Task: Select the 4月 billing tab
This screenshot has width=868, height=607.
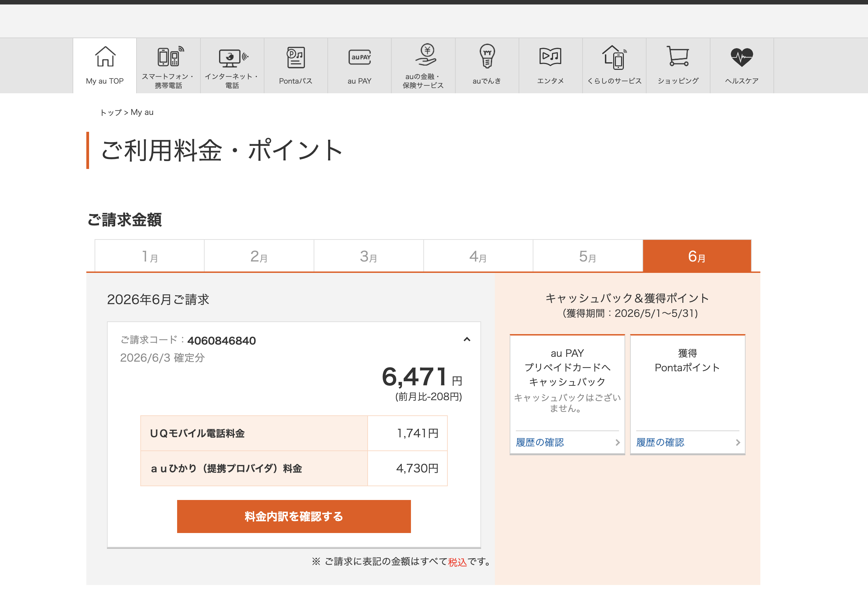Action: (478, 256)
